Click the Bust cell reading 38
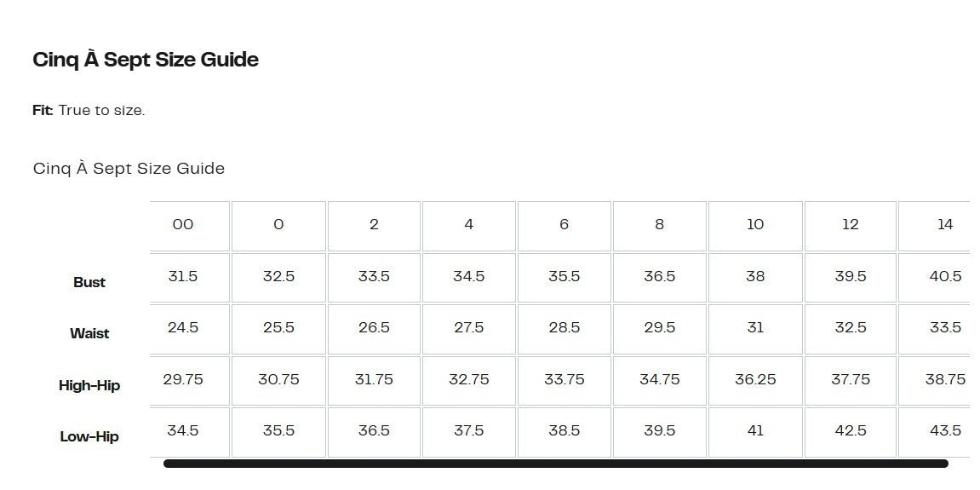980x490 pixels. point(755,276)
